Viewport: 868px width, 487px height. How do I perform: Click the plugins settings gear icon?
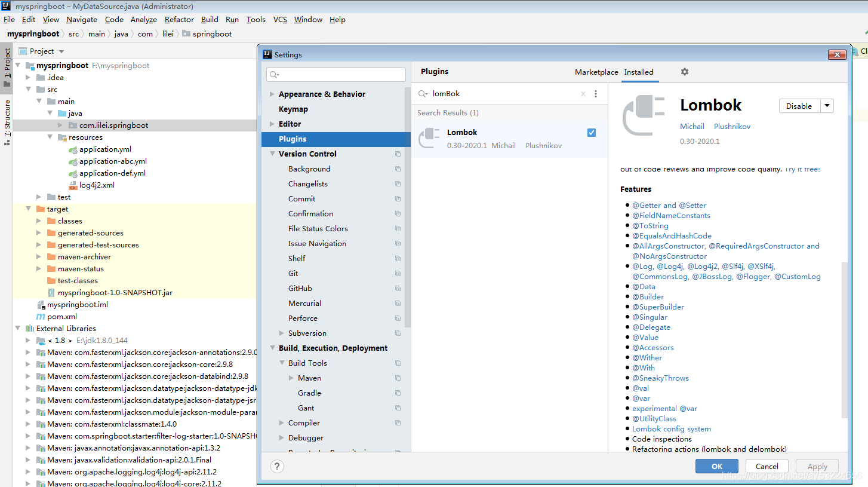tap(685, 72)
